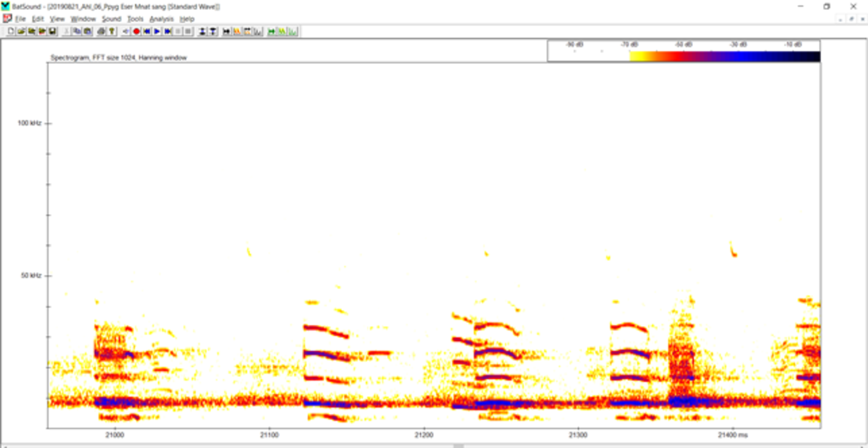Viewport: 868px width, 448px height.
Task: Click the dB color scale bar
Action: tap(725, 56)
